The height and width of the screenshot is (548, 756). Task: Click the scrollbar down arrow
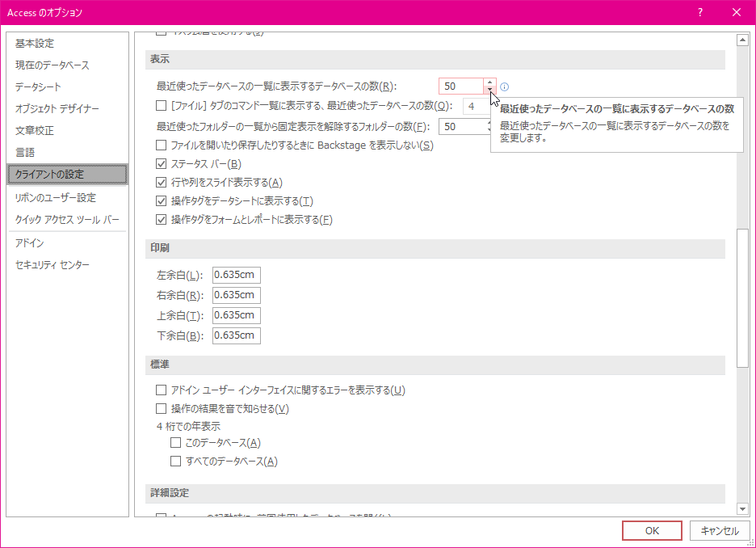[742, 509]
